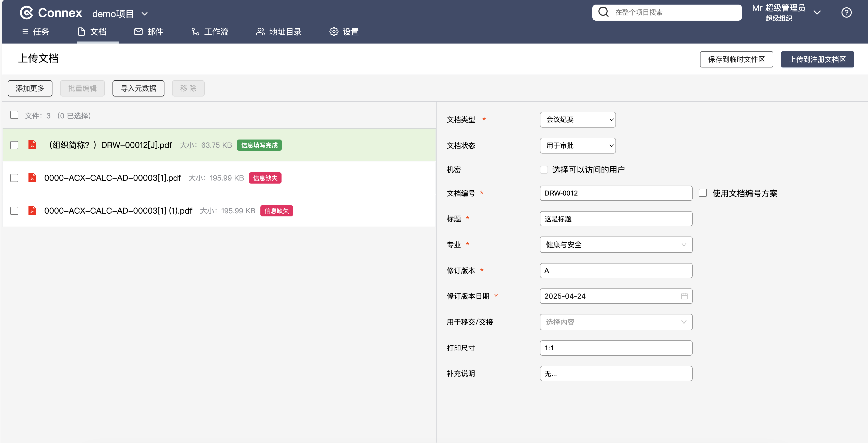The image size is (868, 443).
Task: Click PDF icon of 0000-ACX-CALC-AD-00003[1].pdf
Action: (32, 178)
